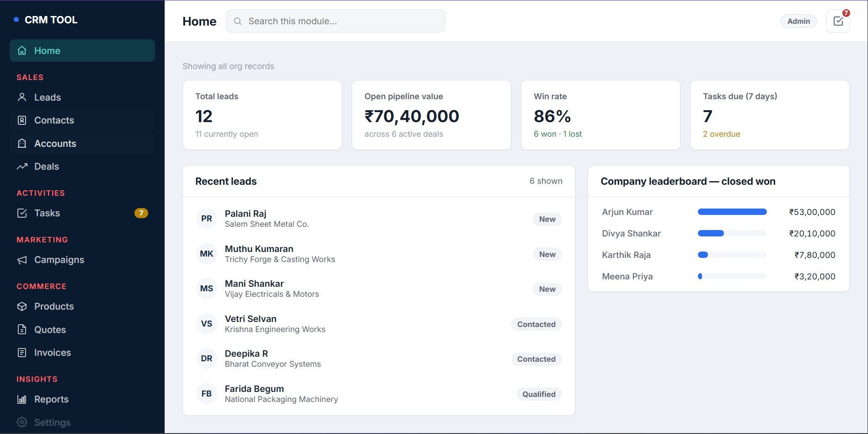868x434 pixels.
Task: Open the Tasks due (7 days) card
Action: tap(770, 115)
